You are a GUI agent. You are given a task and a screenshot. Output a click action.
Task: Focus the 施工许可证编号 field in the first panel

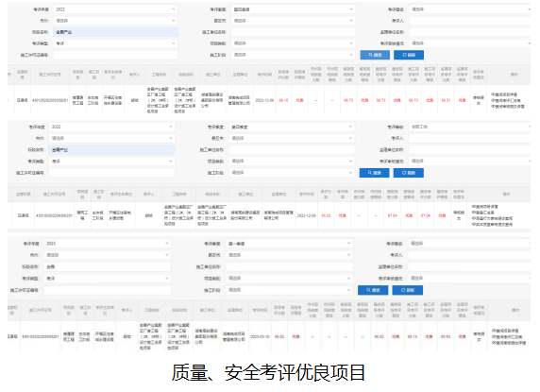coord(115,55)
